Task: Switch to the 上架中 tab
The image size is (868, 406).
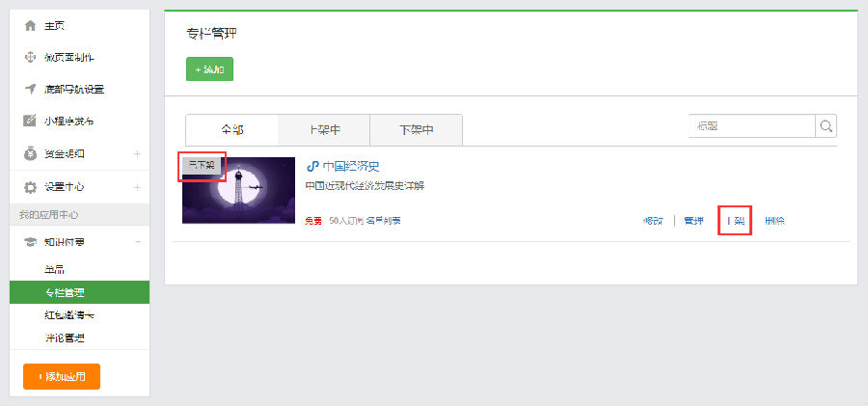Action: click(x=324, y=130)
